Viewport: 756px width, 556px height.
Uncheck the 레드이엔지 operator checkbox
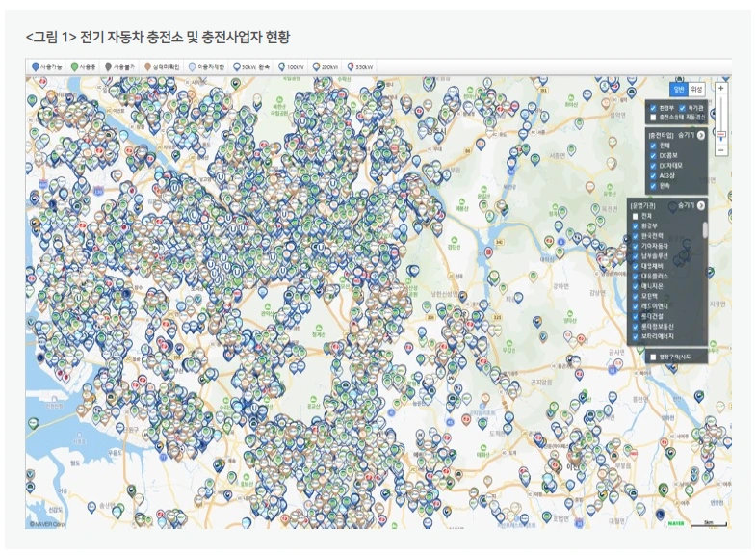635,306
